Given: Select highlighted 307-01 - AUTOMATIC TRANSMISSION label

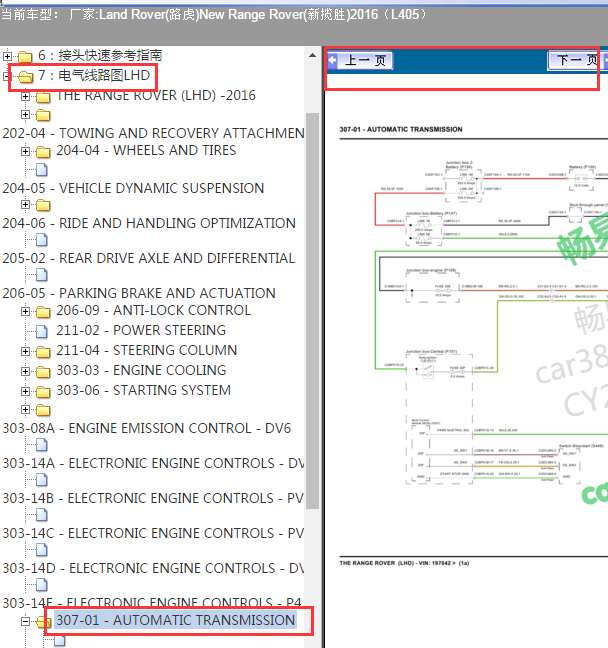Looking at the screenshot, I should (x=176, y=620).
